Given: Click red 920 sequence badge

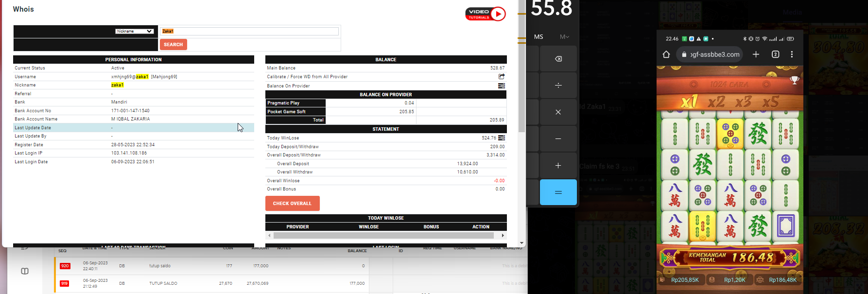Looking at the screenshot, I should coord(65,266).
